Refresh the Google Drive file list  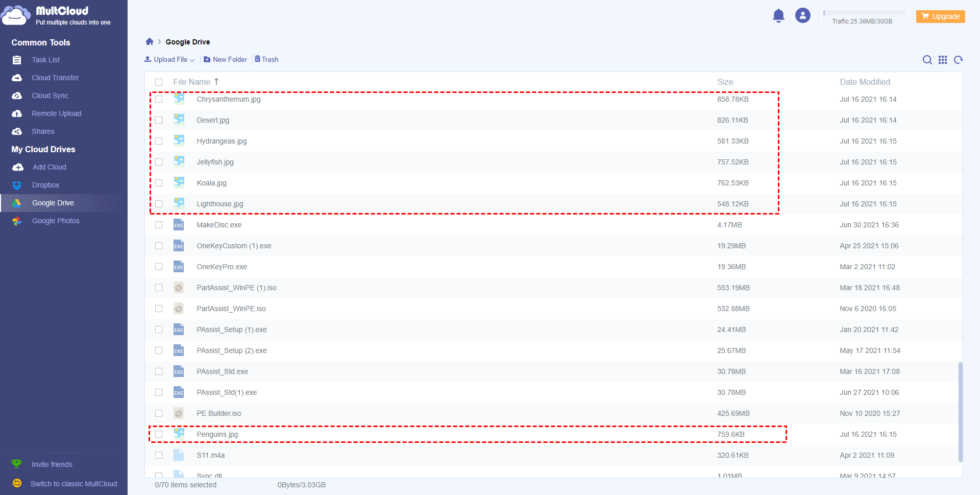(959, 60)
